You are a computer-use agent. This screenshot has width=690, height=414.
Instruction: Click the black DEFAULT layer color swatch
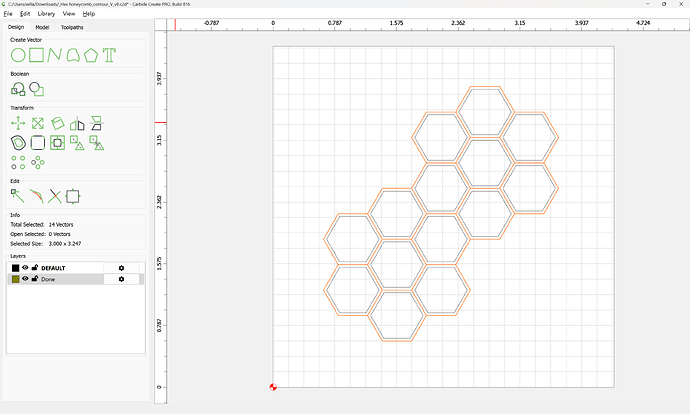15,268
